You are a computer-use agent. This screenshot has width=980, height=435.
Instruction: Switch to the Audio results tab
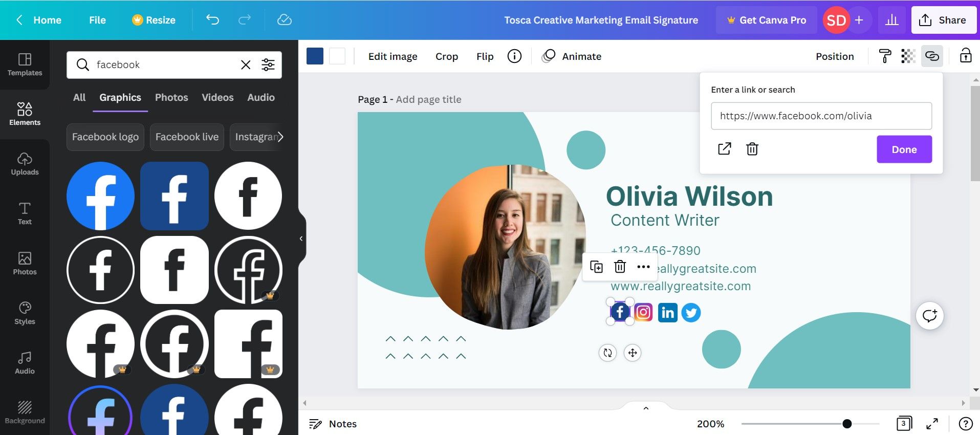point(261,97)
